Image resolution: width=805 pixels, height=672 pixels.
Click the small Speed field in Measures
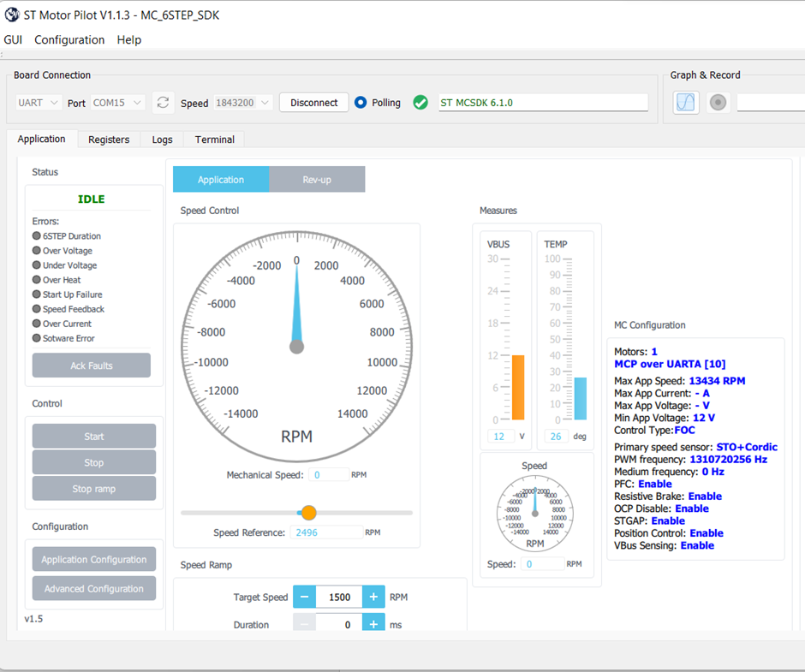pyautogui.click(x=543, y=563)
